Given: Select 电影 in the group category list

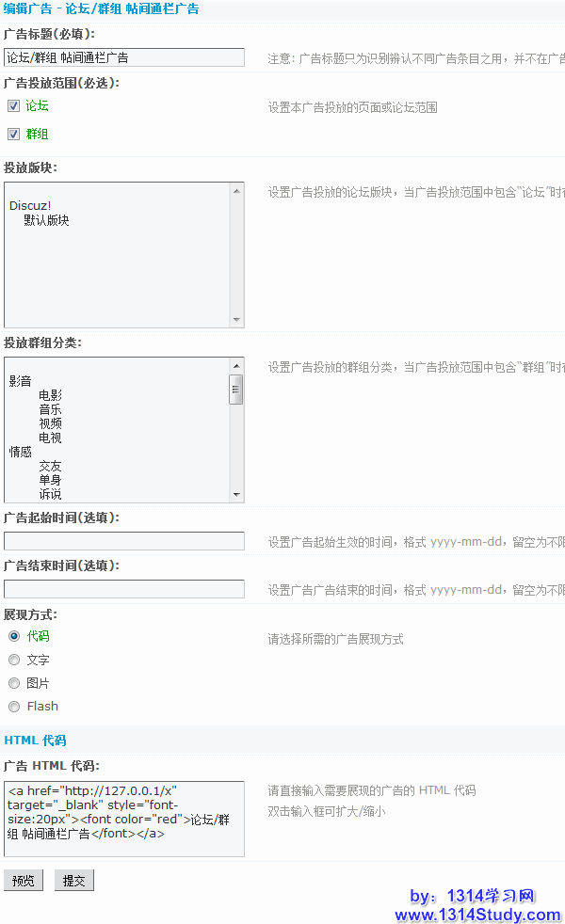Looking at the screenshot, I should pyautogui.click(x=50, y=395).
